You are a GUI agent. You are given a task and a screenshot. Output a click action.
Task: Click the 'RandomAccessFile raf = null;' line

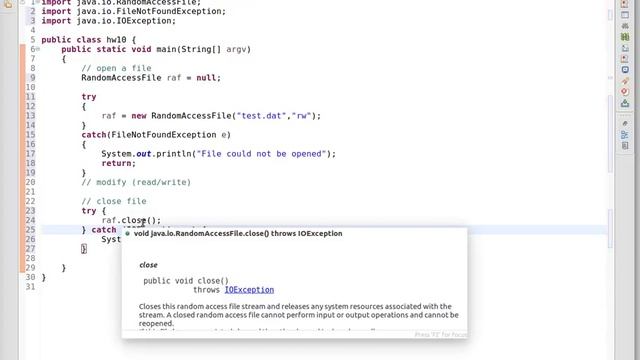[x=151, y=78]
